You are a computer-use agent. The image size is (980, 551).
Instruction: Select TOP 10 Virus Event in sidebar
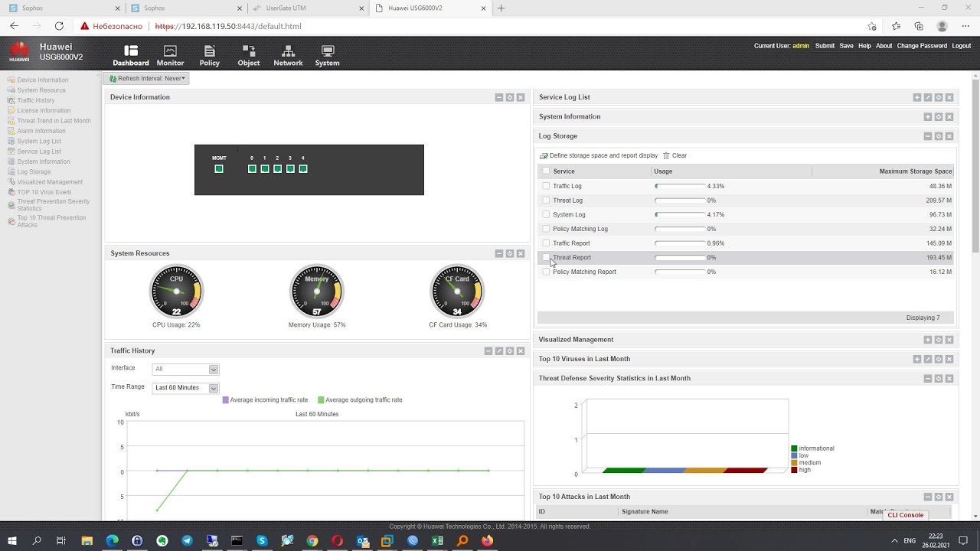(x=44, y=192)
